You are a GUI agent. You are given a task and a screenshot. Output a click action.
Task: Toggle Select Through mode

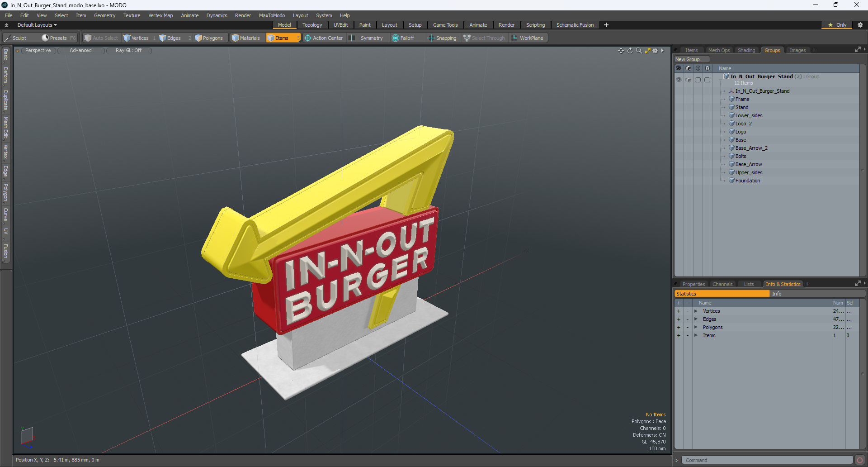coord(484,38)
